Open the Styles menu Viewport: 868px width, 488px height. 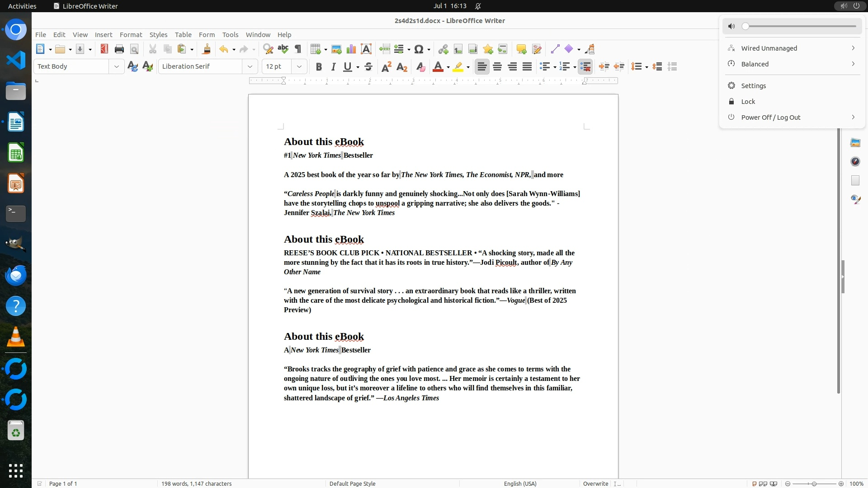pos(158,35)
